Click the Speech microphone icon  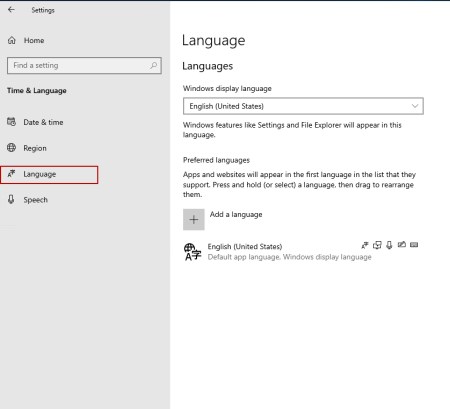[x=11, y=199]
